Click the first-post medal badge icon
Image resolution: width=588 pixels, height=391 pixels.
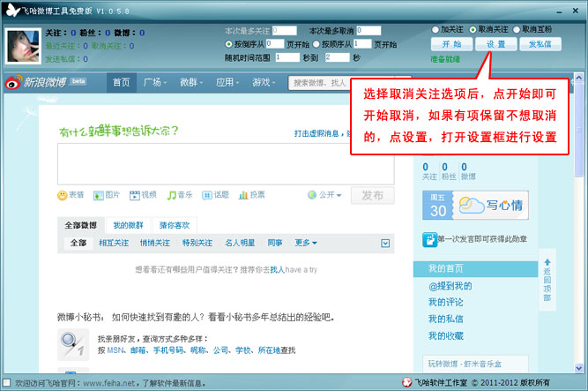coord(429,240)
